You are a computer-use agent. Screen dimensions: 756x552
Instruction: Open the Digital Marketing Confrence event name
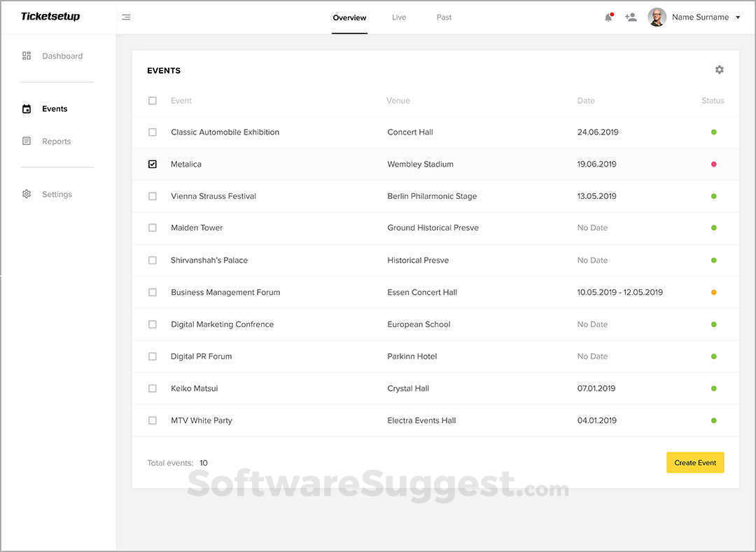223,324
